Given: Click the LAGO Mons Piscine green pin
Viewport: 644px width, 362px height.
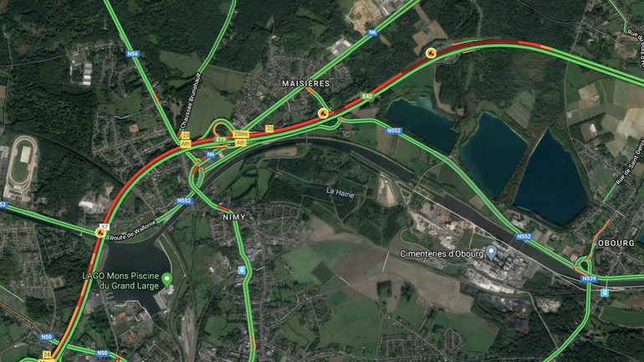Looking at the screenshot, I should pos(166,280).
